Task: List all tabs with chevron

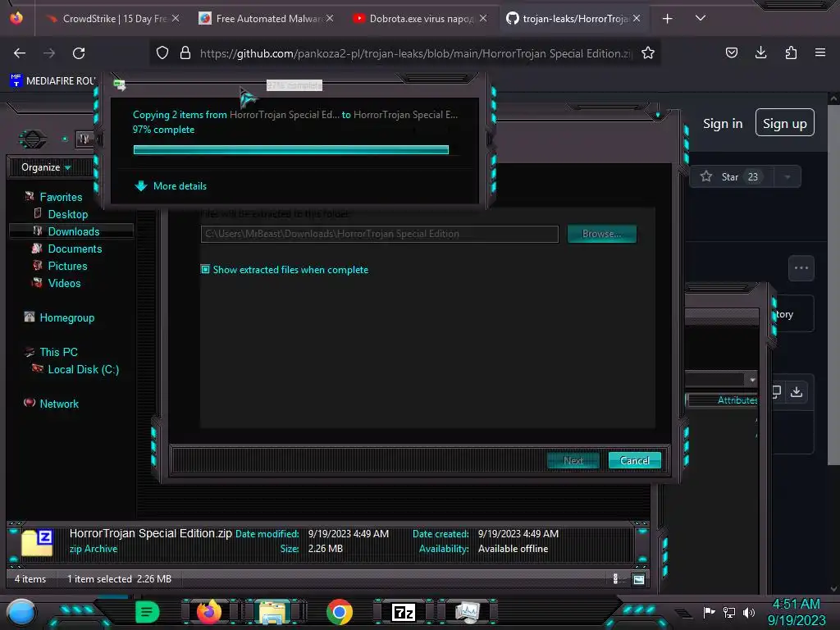Action: pos(701,18)
